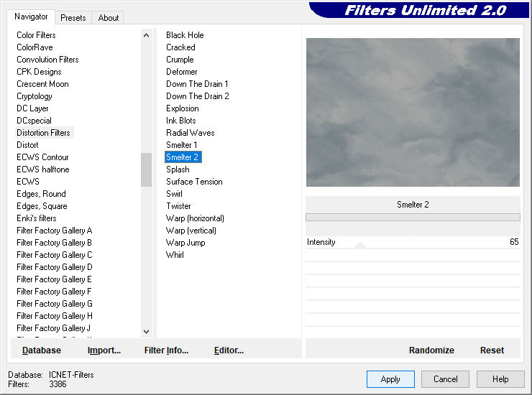Click the category list scrollbar thumb
The width and height of the screenshot is (532, 395).
pos(146,169)
